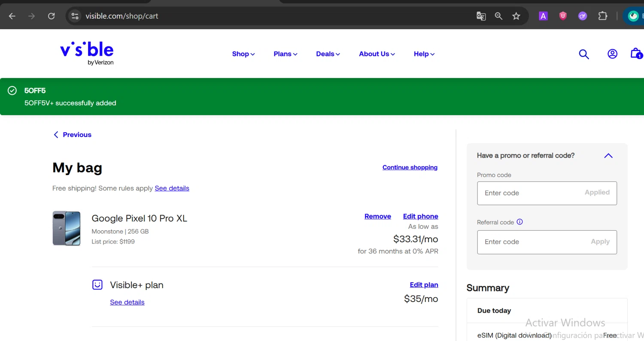644x341 pixels.
Task: Open the Plans dropdown menu
Action: tap(286, 54)
